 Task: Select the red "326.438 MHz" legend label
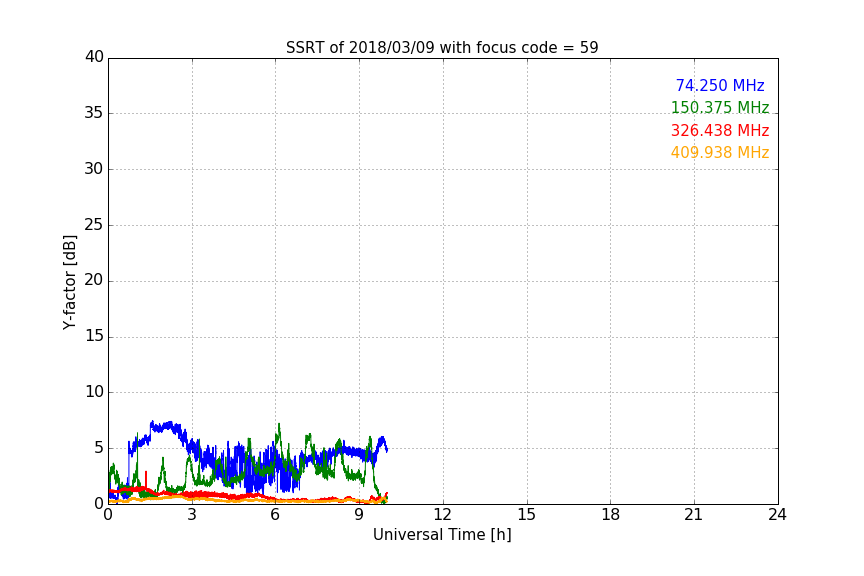(720, 131)
